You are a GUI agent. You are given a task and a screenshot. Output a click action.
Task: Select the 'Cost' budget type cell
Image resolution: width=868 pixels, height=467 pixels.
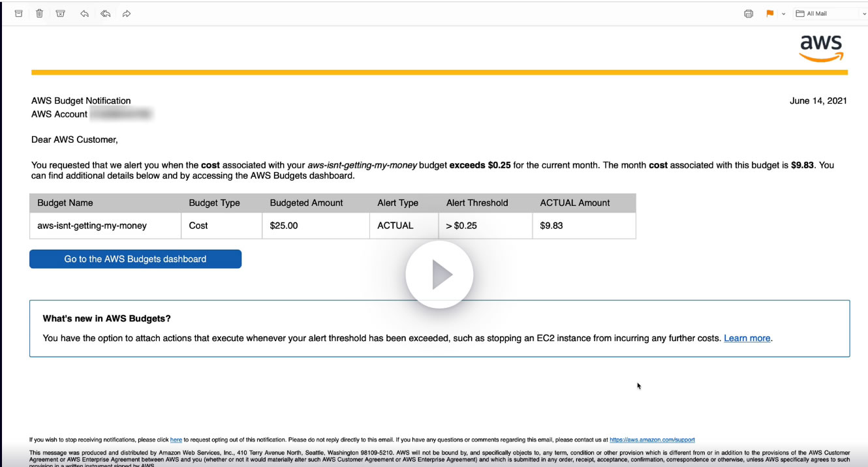pyautogui.click(x=221, y=226)
